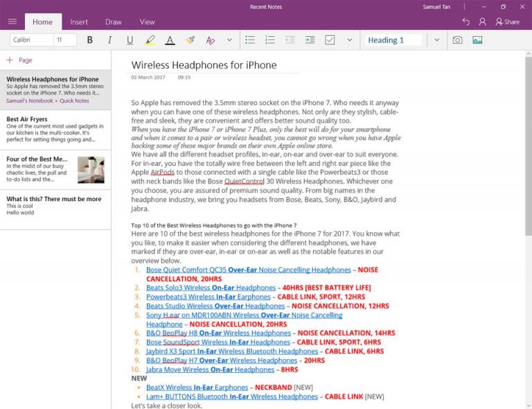Click the scrollbar down arrow
Image resolution: width=532 pixels, height=409 pixels.
[529, 406]
